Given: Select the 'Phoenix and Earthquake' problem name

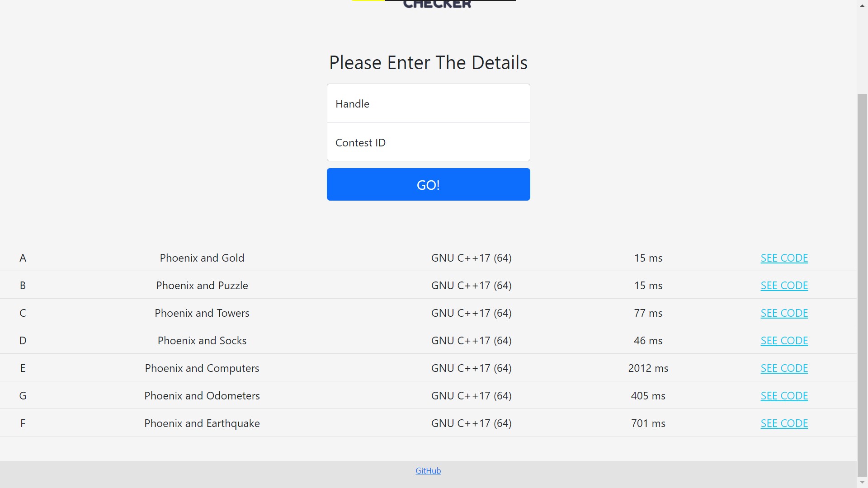Looking at the screenshot, I should tap(202, 423).
